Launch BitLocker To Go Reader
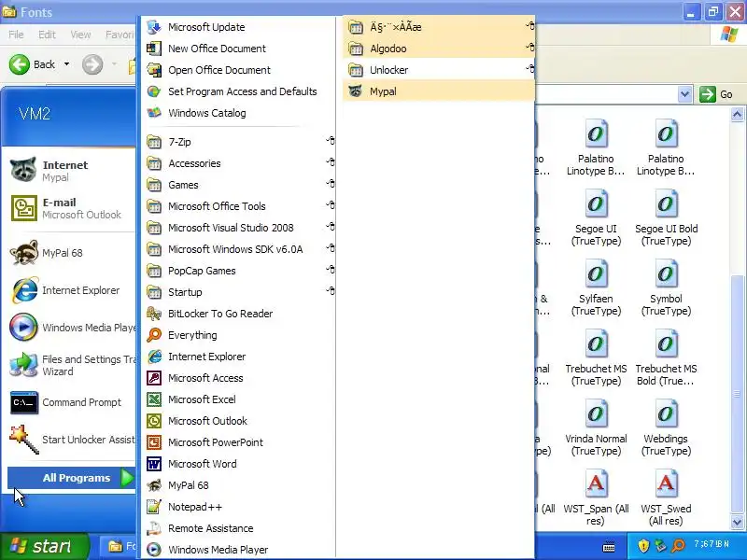The width and height of the screenshot is (747, 560). pos(239,314)
